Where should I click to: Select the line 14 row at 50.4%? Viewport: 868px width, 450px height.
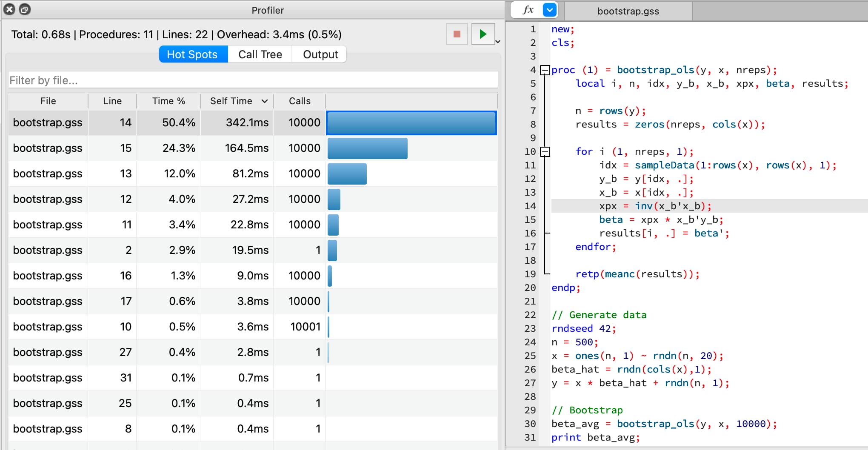[x=253, y=123]
